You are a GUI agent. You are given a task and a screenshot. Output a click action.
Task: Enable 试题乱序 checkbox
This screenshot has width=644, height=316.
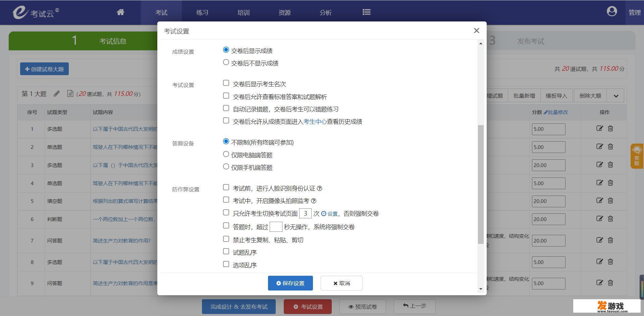pyautogui.click(x=226, y=252)
